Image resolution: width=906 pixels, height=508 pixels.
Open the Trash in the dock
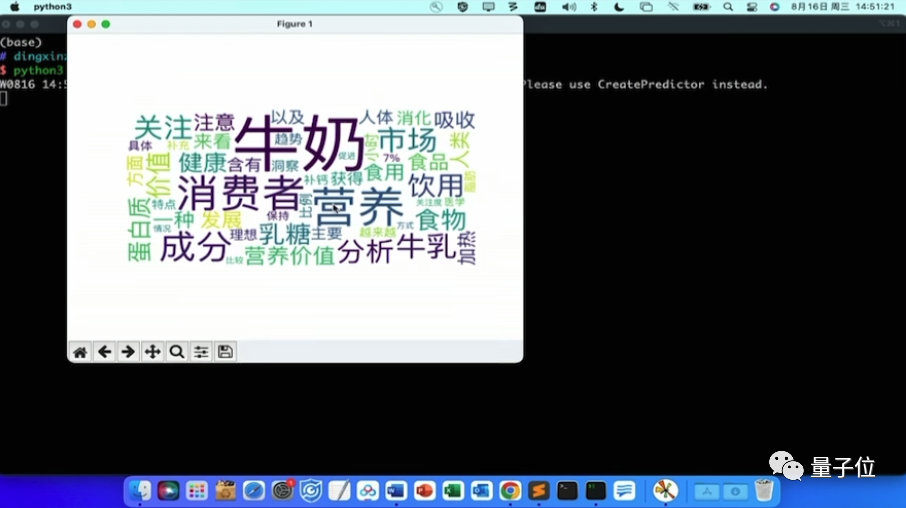point(764,491)
